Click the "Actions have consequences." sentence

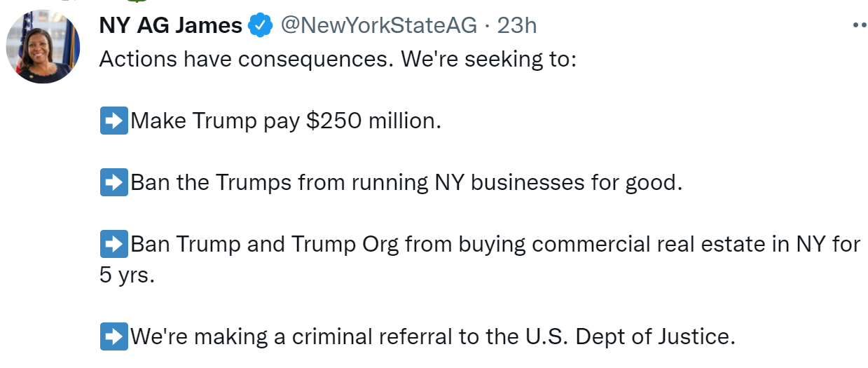247,59
